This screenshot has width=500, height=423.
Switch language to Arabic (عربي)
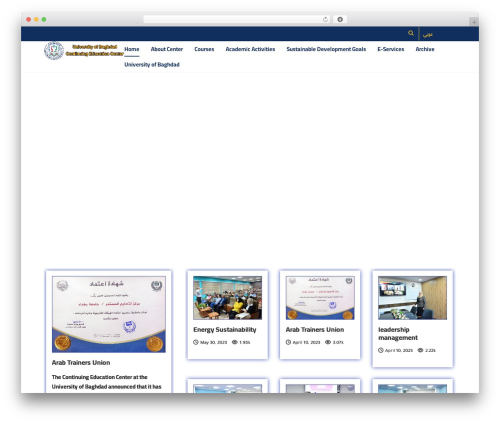click(x=428, y=34)
